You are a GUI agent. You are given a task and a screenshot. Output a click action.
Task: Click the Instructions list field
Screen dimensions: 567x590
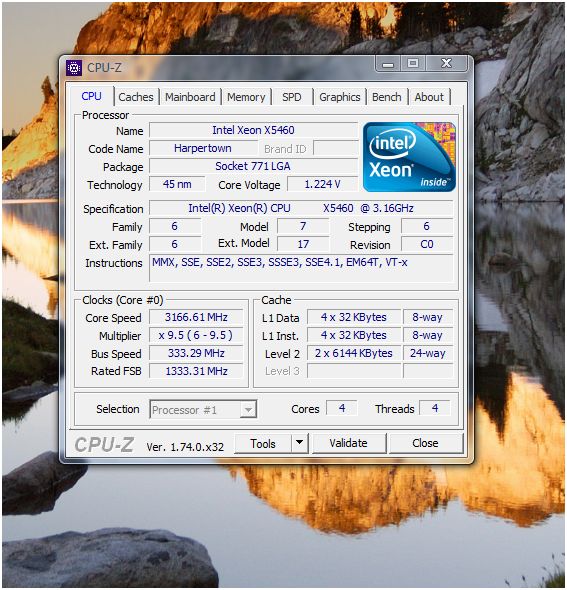(301, 268)
